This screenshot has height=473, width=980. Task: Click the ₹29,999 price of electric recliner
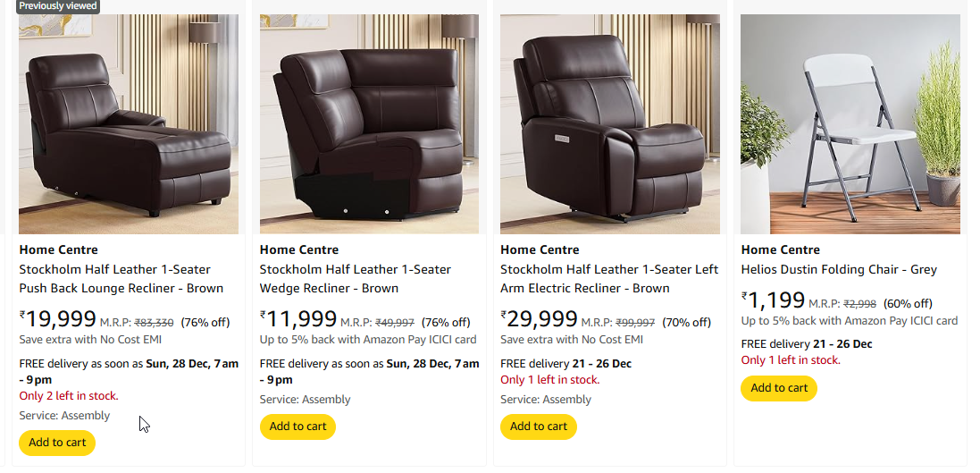tap(540, 319)
